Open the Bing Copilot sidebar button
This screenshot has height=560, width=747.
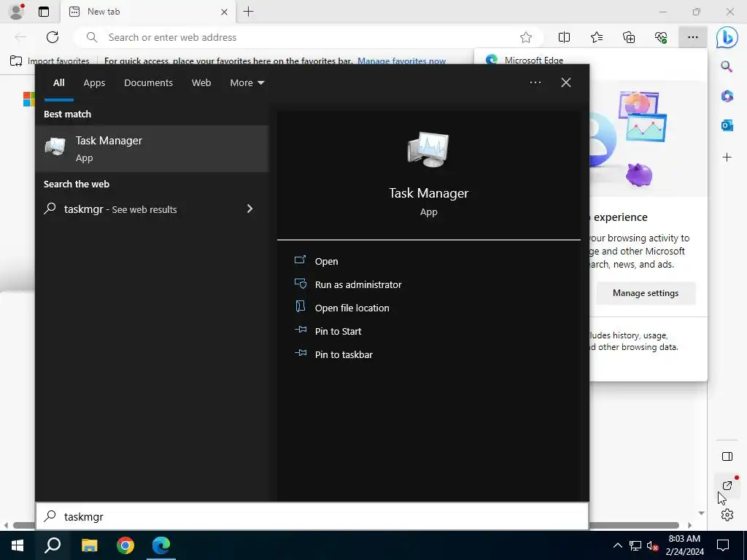click(727, 37)
